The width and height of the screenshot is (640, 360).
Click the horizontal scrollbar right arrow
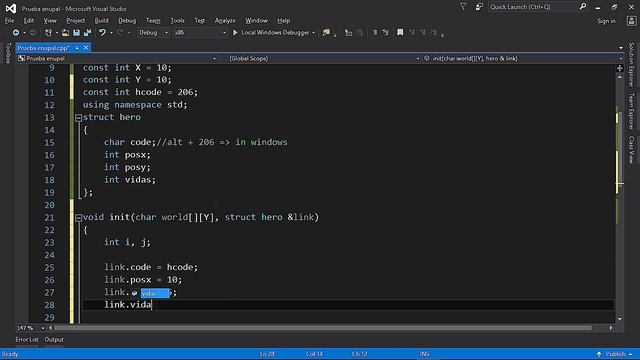coord(611,328)
